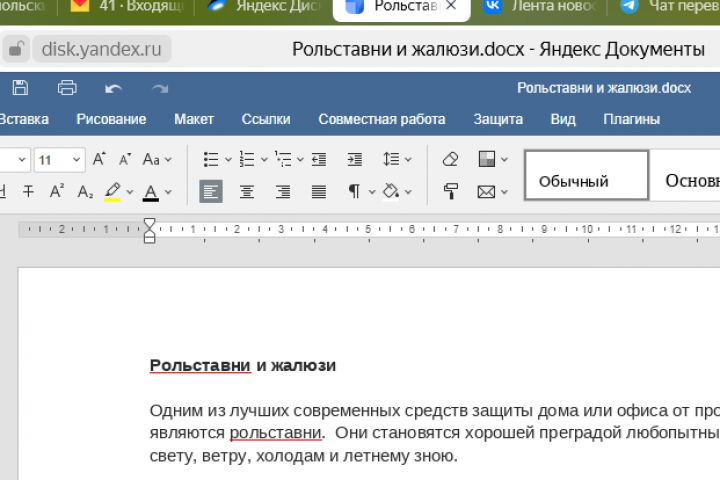Open the Change case Aa menu
This screenshot has width=720, height=480.
(152, 159)
